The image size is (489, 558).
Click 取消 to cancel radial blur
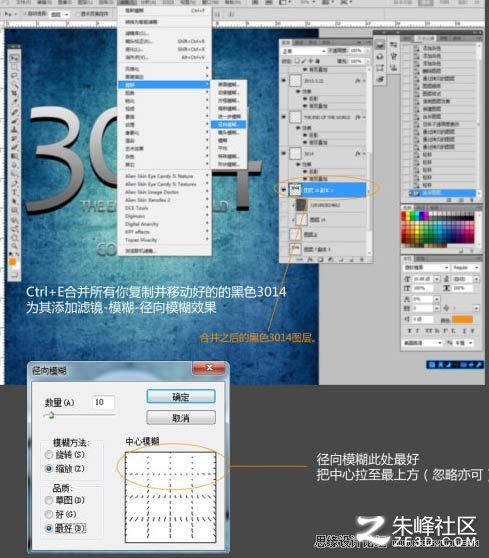(181, 418)
